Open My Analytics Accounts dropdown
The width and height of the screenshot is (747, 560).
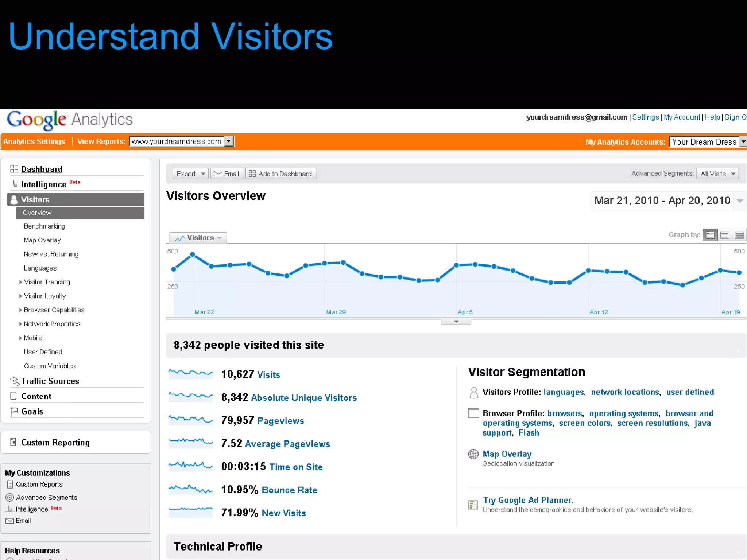708,142
